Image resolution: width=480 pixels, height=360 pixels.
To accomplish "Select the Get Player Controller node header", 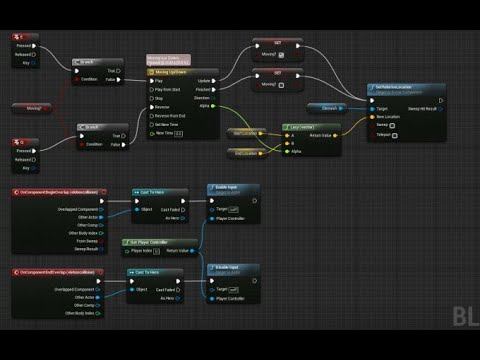I will [x=160, y=242].
